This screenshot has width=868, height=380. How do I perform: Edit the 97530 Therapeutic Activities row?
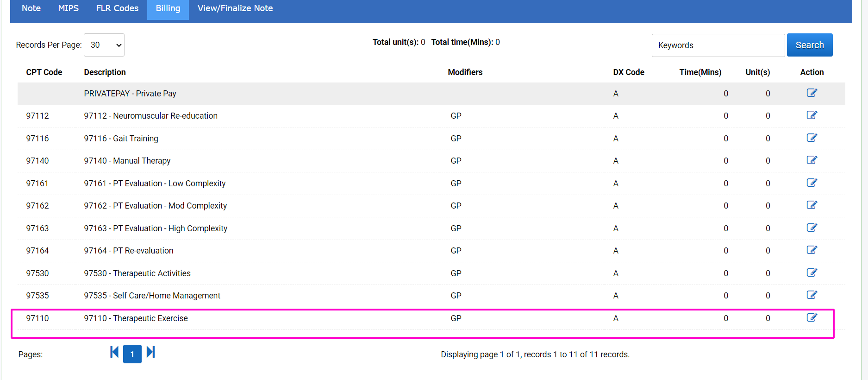pos(812,273)
